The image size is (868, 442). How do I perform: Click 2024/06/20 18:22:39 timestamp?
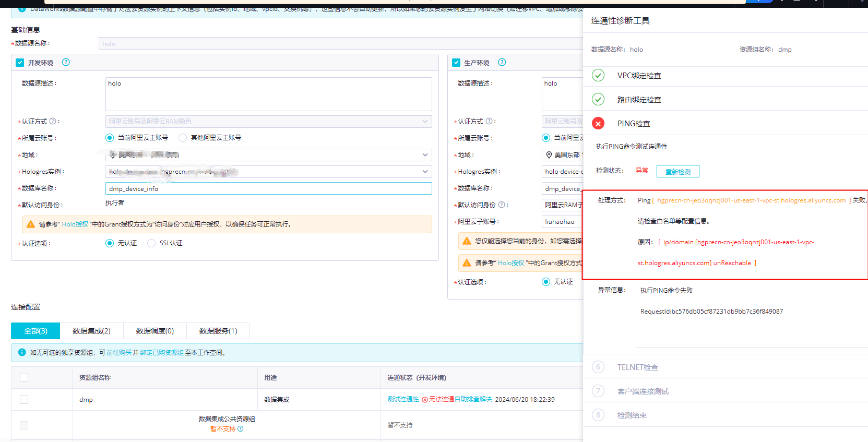point(525,400)
